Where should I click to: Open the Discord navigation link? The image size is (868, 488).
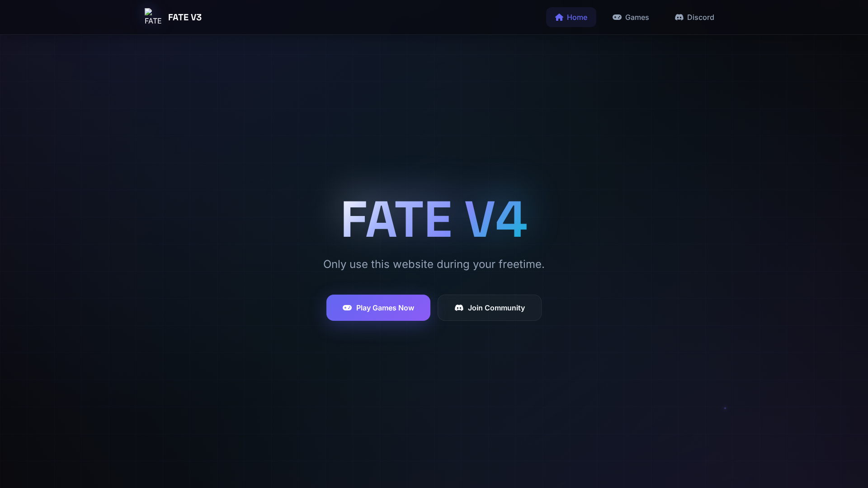(x=694, y=17)
